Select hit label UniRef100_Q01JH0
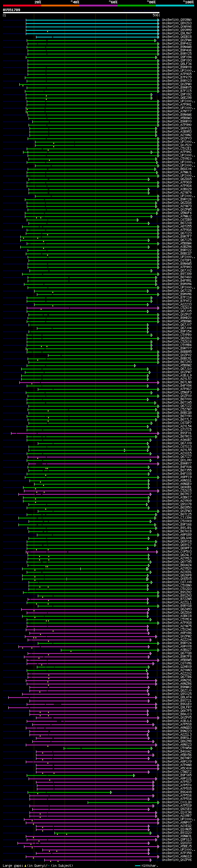This screenshot has width=197, height=868. click(176, 460)
